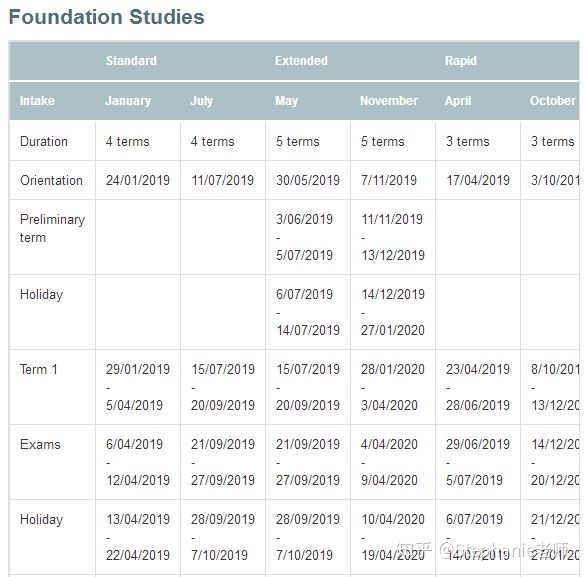This screenshot has height=577, width=584.
Task: Click the May intake header
Action: click(286, 101)
